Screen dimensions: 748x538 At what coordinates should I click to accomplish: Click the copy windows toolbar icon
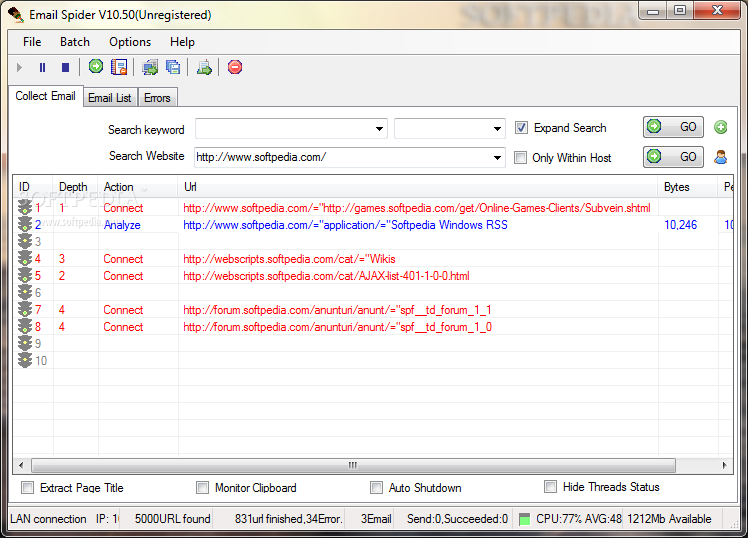click(x=173, y=67)
